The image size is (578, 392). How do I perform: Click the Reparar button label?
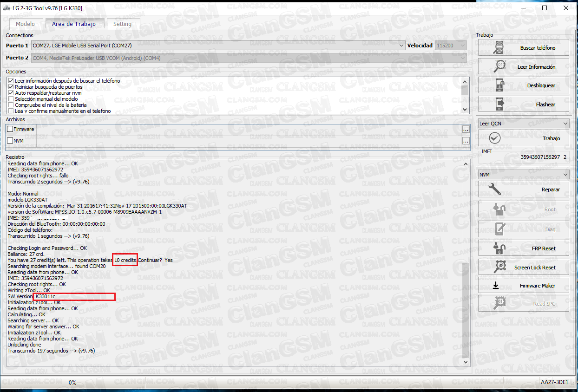(551, 189)
